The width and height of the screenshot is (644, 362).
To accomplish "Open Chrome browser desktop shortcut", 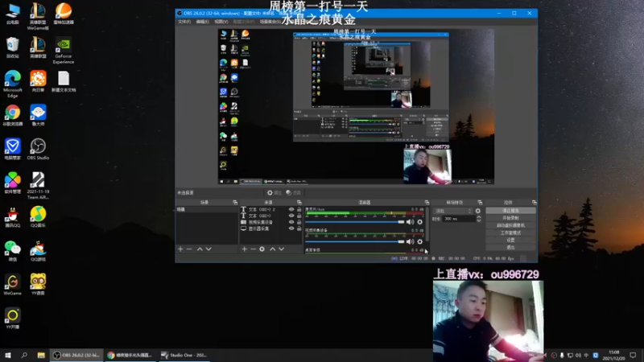I will (x=12, y=115).
